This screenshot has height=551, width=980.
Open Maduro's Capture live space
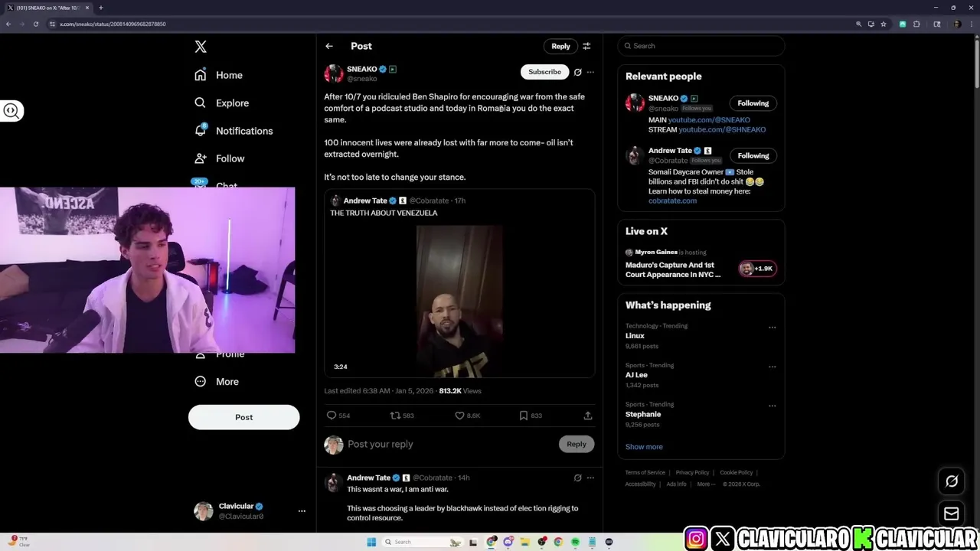click(x=673, y=269)
